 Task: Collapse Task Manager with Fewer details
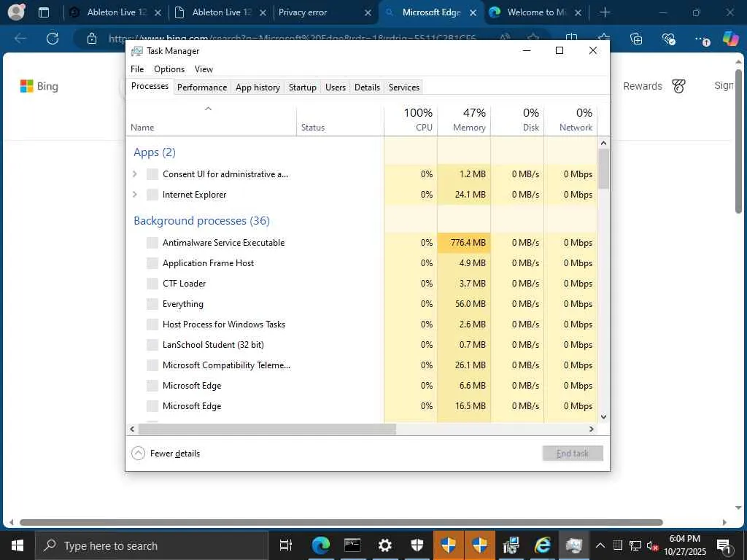[x=166, y=454]
